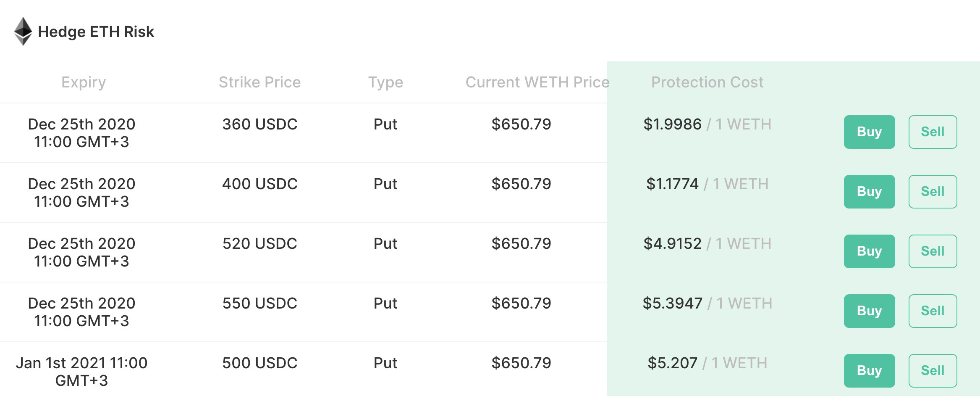This screenshot has width=980, height=396.
Task: Click the Current WETH Price header
Action: [x=537, y=82]
